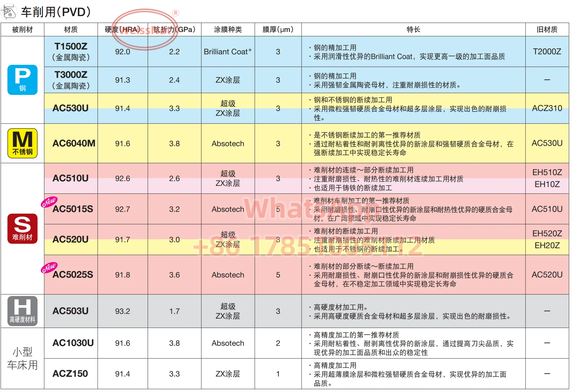Click the 特长 column header
Viewport: 573px width, 392px height.
point(413,30)
